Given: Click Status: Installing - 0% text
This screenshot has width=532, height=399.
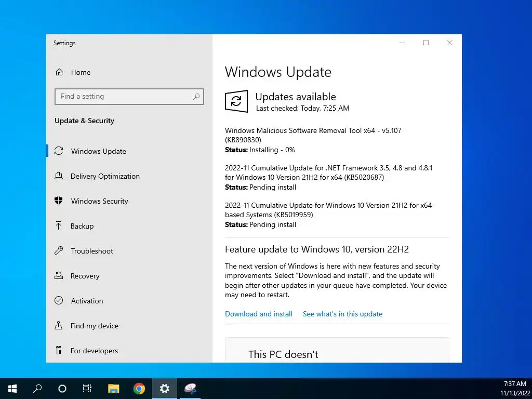Looking at the screenshot, I should pos(260,150).
